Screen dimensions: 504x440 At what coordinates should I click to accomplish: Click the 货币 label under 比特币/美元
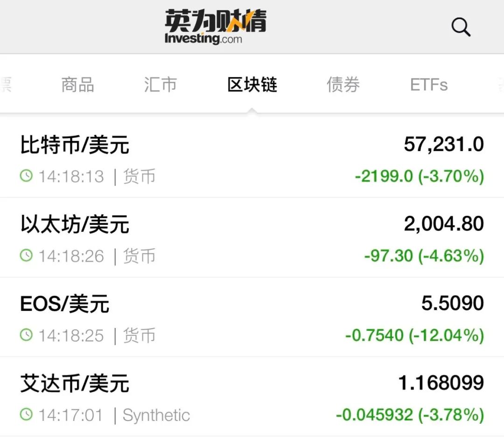pos(140,176)
